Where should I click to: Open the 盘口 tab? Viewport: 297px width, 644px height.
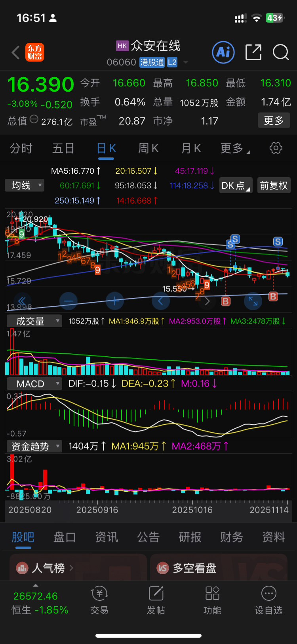point(65,537)
